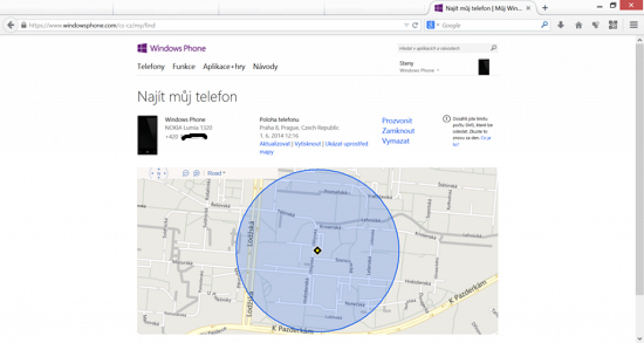Click the info icon beside SMS notice
The image size is (644, 343).
tap(447, 119)
